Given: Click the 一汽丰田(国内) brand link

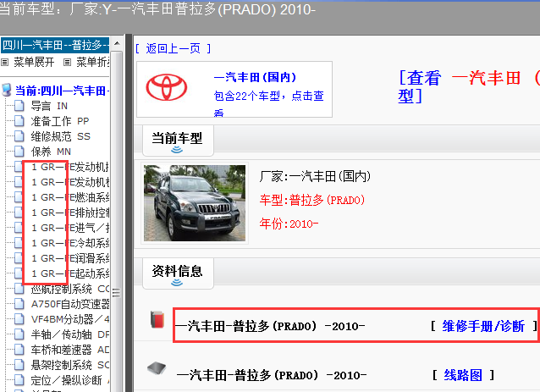Looking at the screenshot, I should click(255, 77).
